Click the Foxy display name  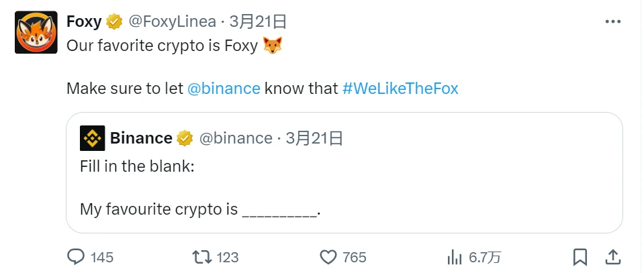click(x=84, y=21)
